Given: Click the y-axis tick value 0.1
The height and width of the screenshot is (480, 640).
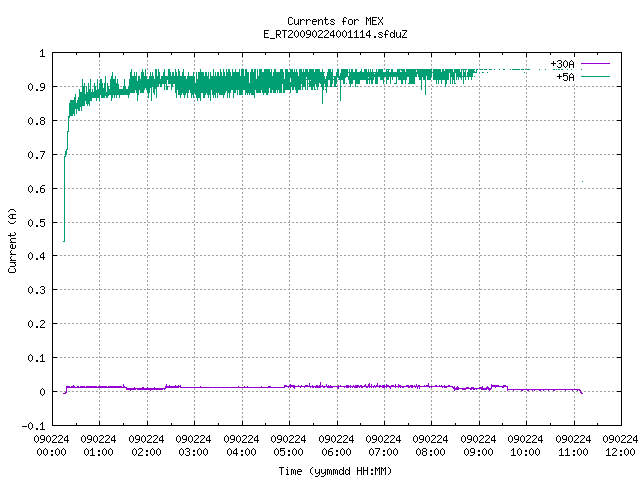Looking at the screenshot, I should [36, 358].
